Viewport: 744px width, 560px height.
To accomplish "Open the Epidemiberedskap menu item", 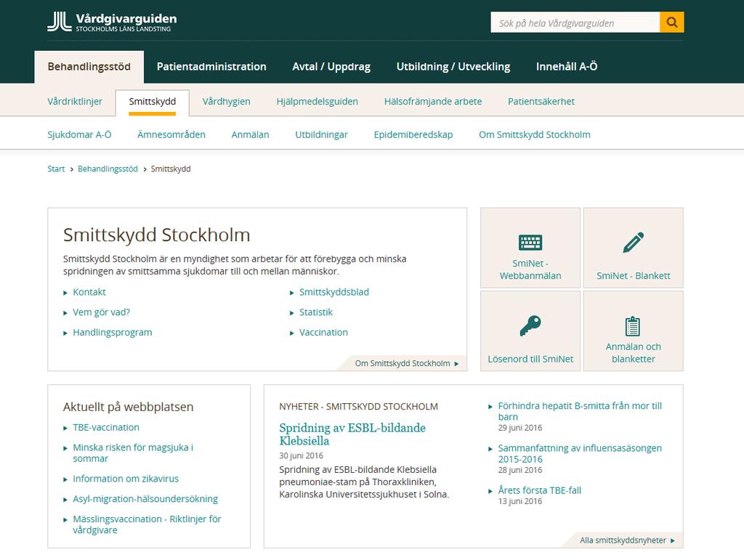I will pyautogui.click(x=413, y=134).
